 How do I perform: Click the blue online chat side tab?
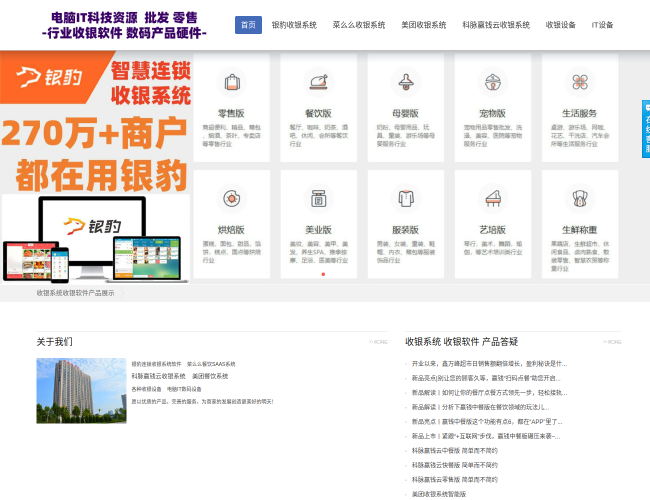click(646, 129)
